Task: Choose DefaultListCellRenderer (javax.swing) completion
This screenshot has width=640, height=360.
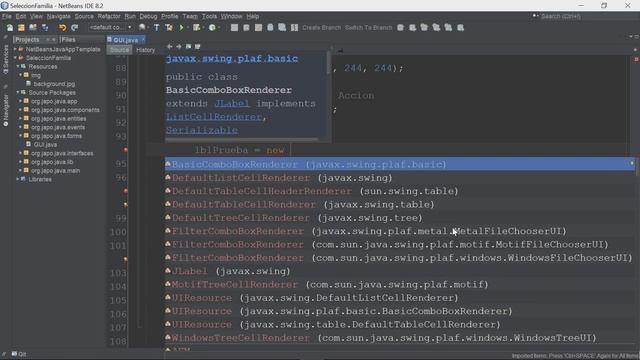Action: coord(400,178)
